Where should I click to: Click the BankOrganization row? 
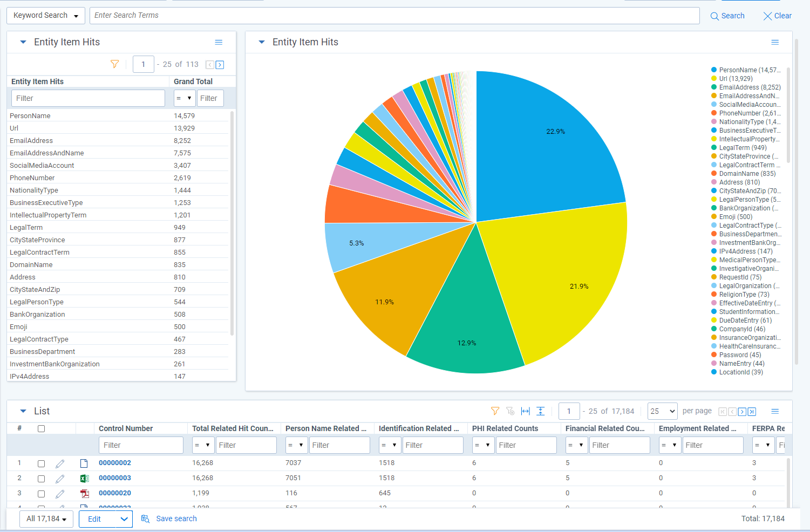119,315
